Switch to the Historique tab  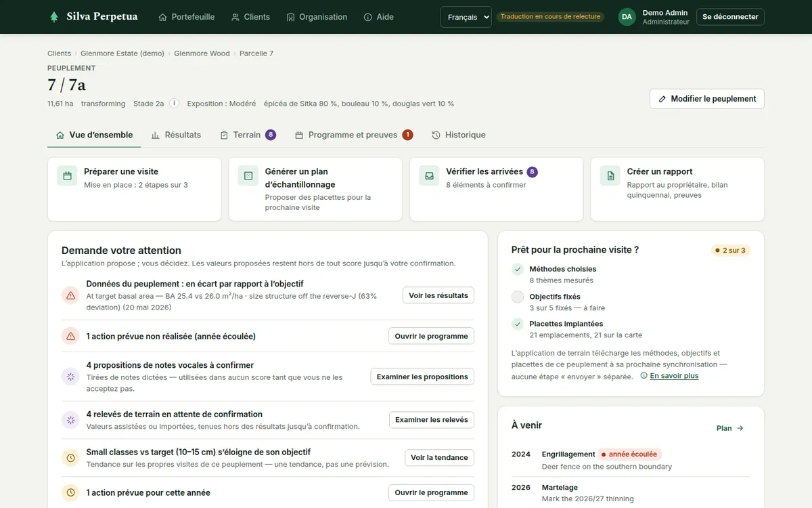pyautogui.click(x=459, y=135)
